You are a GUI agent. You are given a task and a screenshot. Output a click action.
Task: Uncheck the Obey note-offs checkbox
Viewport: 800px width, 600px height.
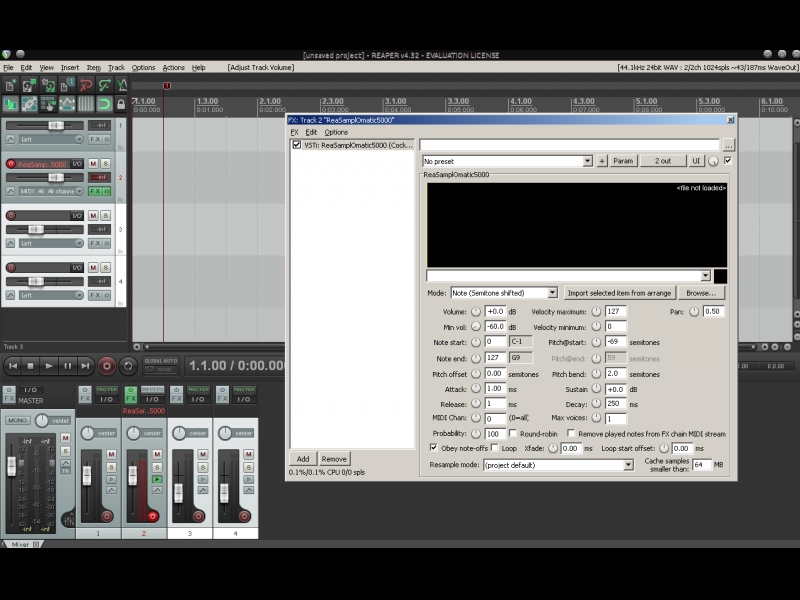(433, 448)
